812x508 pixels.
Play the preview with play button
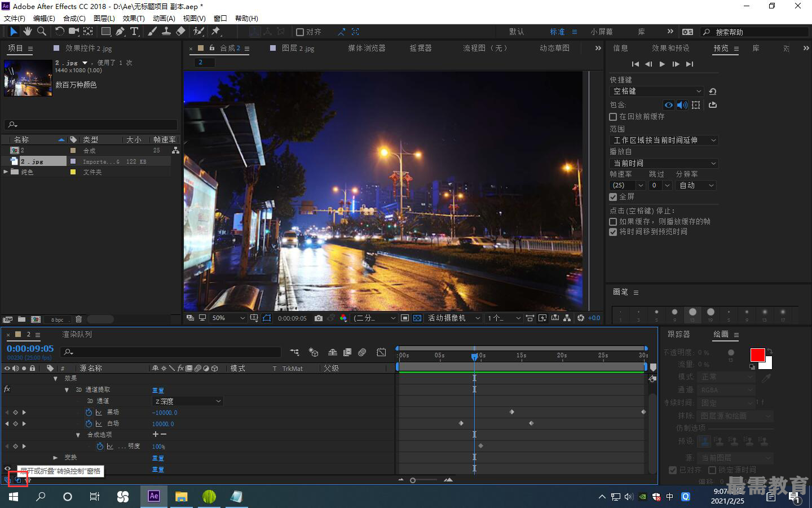[662, 64]
